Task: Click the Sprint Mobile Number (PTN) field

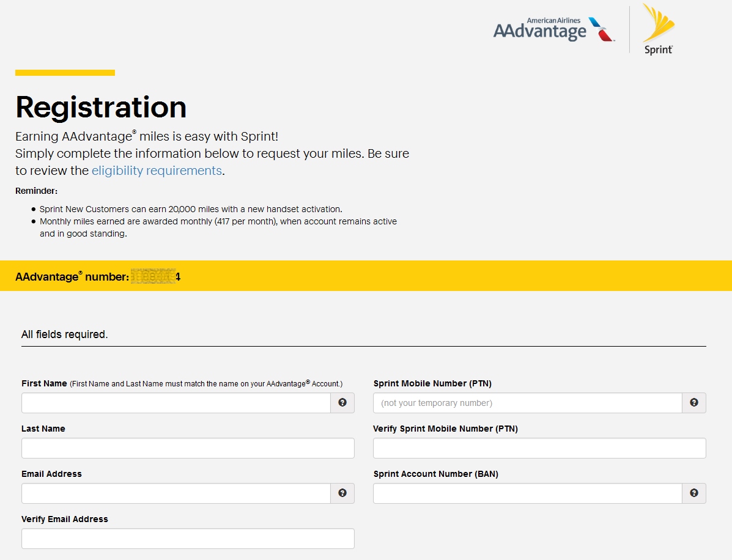Action: (x=526, y=402)
